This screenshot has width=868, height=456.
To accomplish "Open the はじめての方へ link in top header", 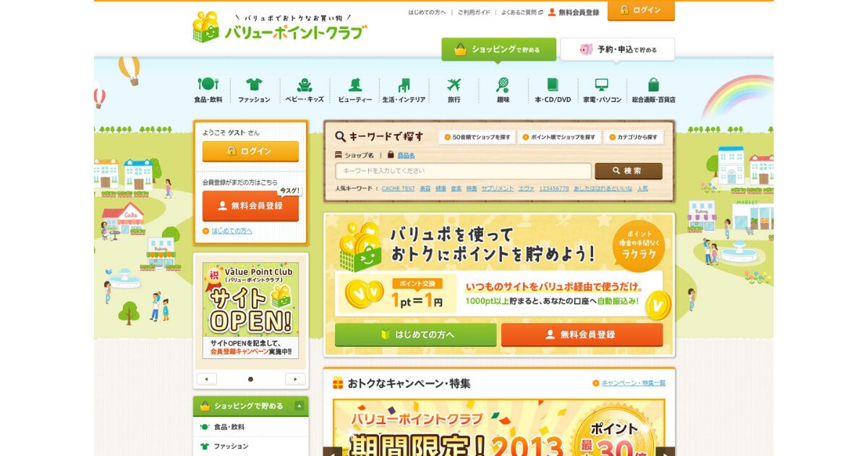I will tap(427, 12).
